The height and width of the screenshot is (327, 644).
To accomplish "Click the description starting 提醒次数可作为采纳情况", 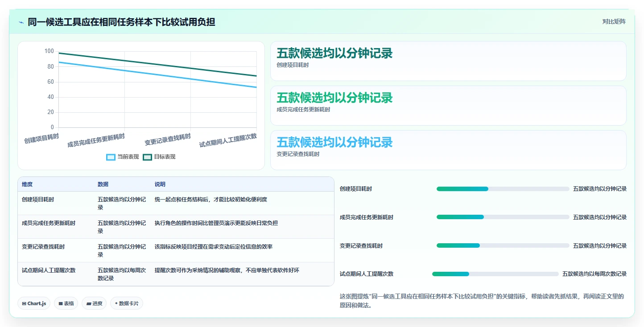I will tap(227, 270).
